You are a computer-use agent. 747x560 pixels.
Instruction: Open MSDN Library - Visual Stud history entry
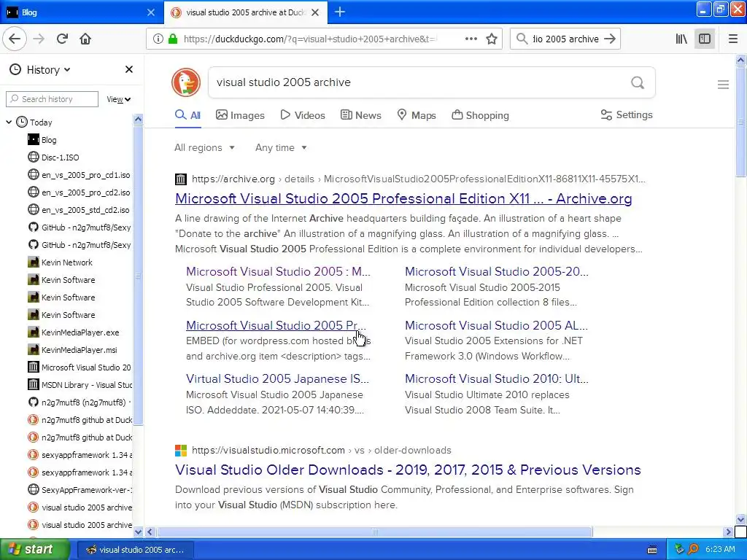click(x=80, y=385)
